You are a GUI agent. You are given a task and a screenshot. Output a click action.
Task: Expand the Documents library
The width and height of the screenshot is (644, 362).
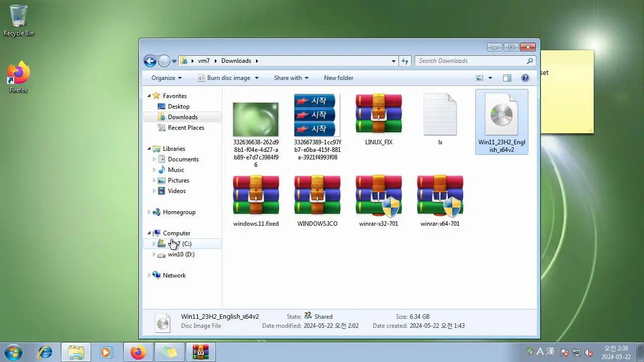point(154,159)
